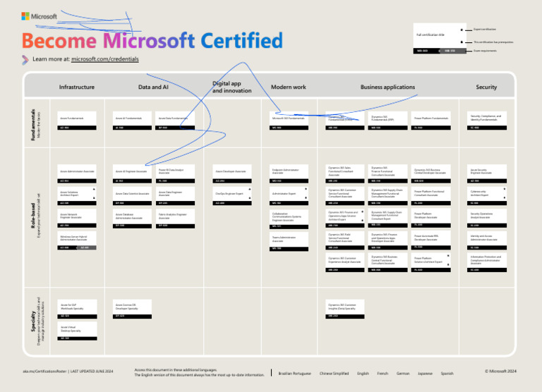Viewport: 542px width, 392px height.
Task: Choose the Japanese language link
Action: (425, 374)
